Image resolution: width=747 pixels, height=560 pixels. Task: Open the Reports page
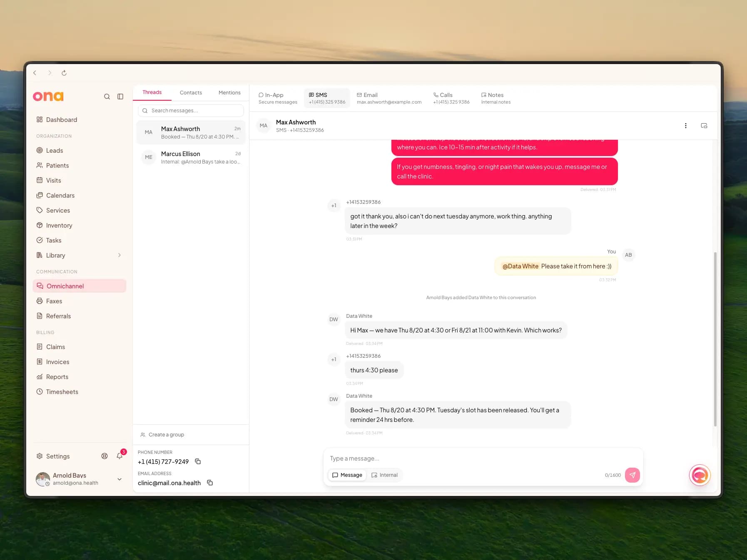[x=79, y=377]
